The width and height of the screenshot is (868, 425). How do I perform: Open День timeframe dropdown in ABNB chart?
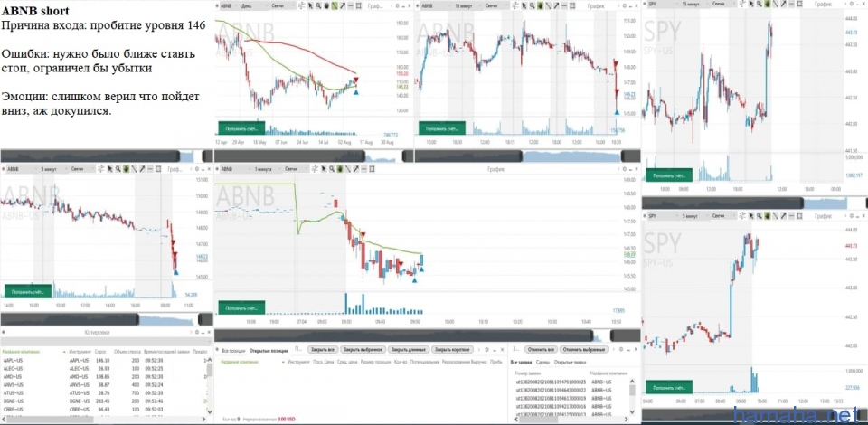pos(255,5)
